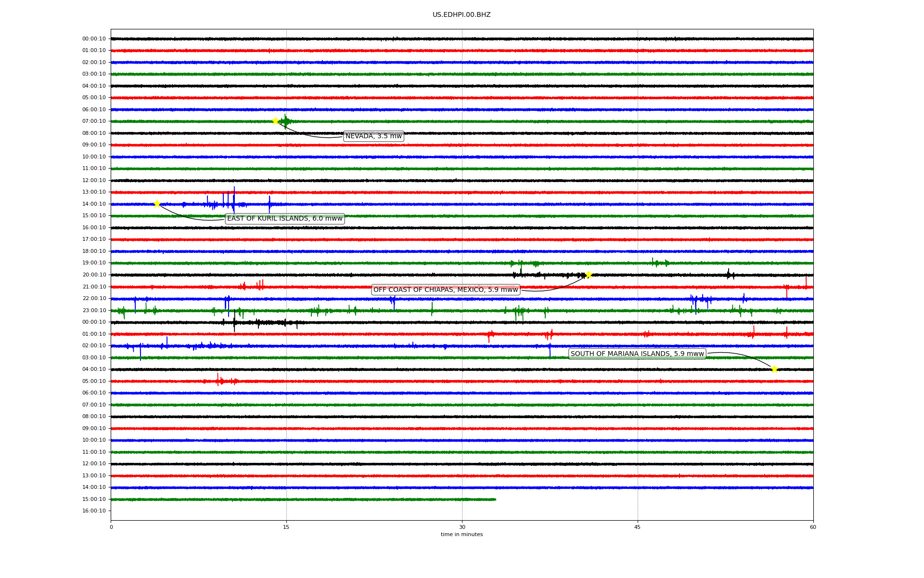This screenshot has height=578, width=924.
Task: Click the green burst right after the Nevada star
Action: pyautogui.click(x=285, y=121)
